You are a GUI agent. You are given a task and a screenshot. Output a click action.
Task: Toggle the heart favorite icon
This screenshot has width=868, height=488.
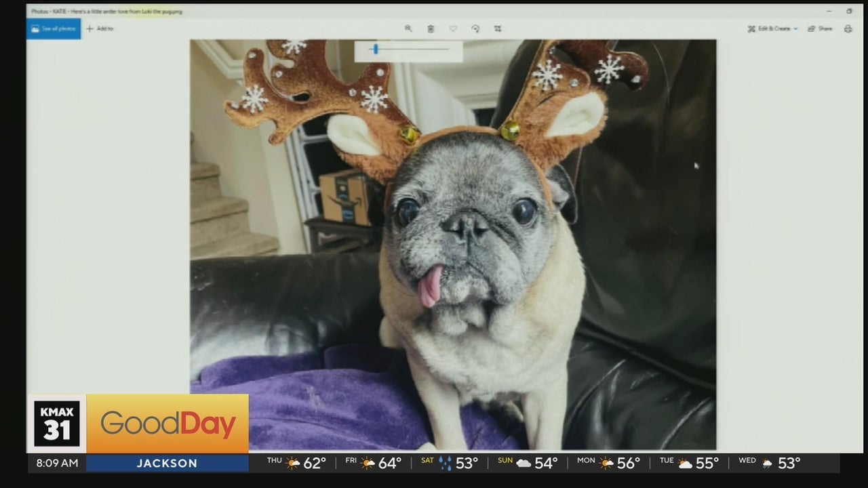point(453,28)
